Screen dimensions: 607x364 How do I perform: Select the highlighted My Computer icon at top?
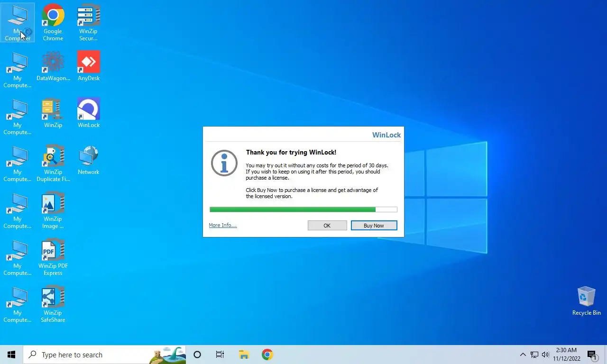tap(18, 23)
